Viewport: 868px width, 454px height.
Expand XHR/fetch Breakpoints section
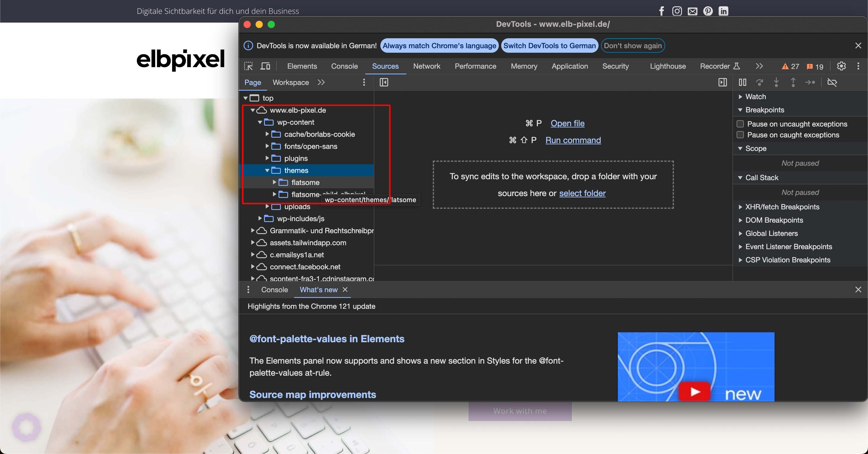click(740, 207)
